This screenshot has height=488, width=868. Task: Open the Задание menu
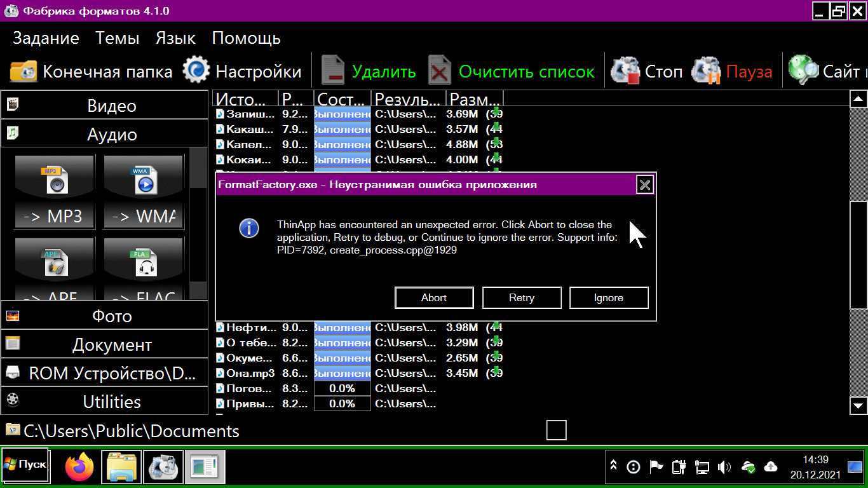pos(46,38)
